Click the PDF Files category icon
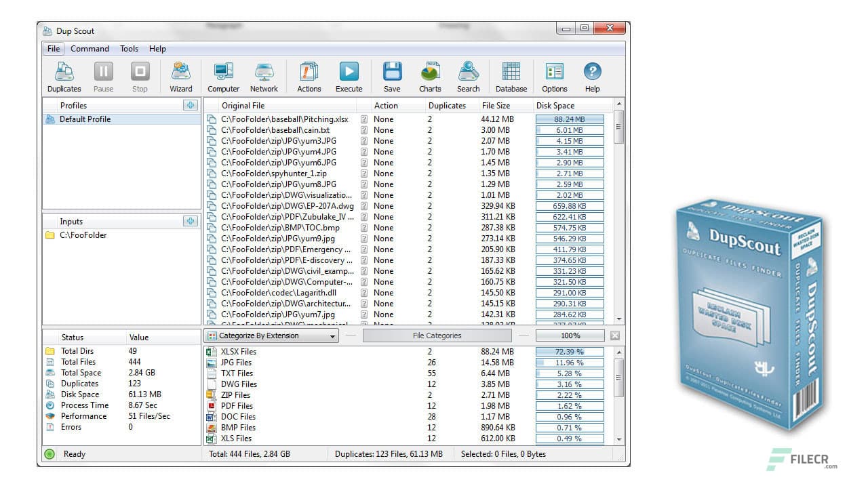Screen dimensions: 868x488 point(211,406)
